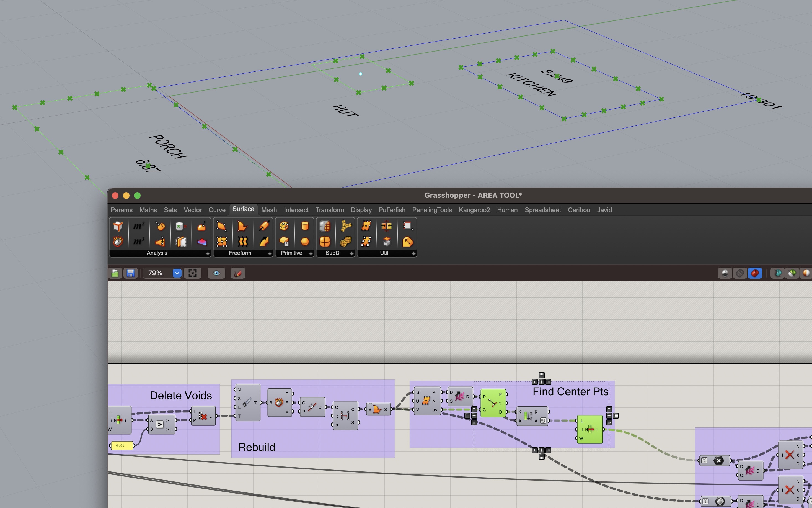Select the Sweep arrow icon

(x=264, y=242)
